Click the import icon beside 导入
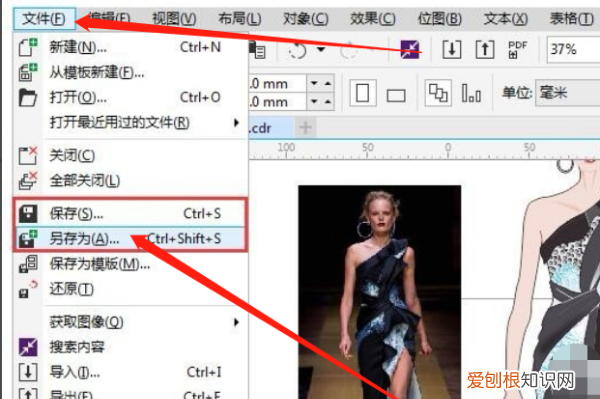Screen dimensions: 600x399 tap(28, 372)
